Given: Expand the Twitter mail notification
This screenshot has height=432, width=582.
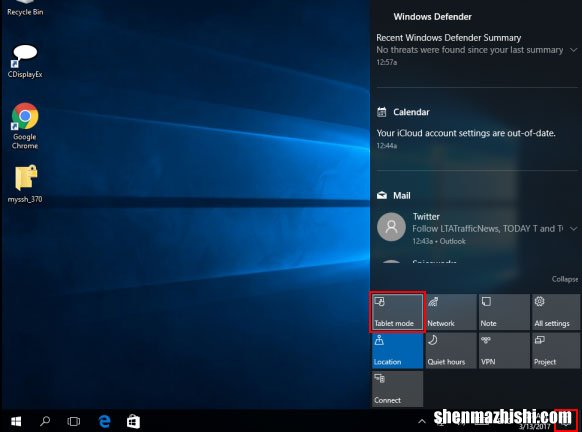Looking at the screenshot, I should click(573, 229).
